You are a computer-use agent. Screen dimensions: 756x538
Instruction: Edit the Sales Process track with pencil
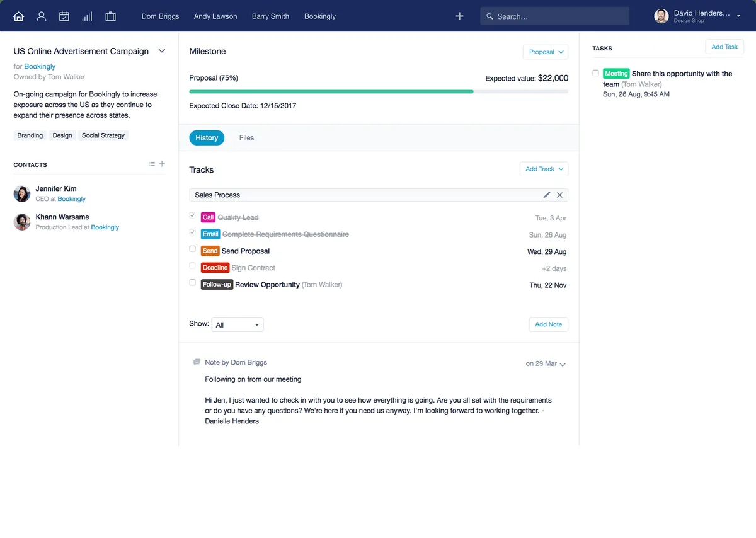[x=547, y=195]
